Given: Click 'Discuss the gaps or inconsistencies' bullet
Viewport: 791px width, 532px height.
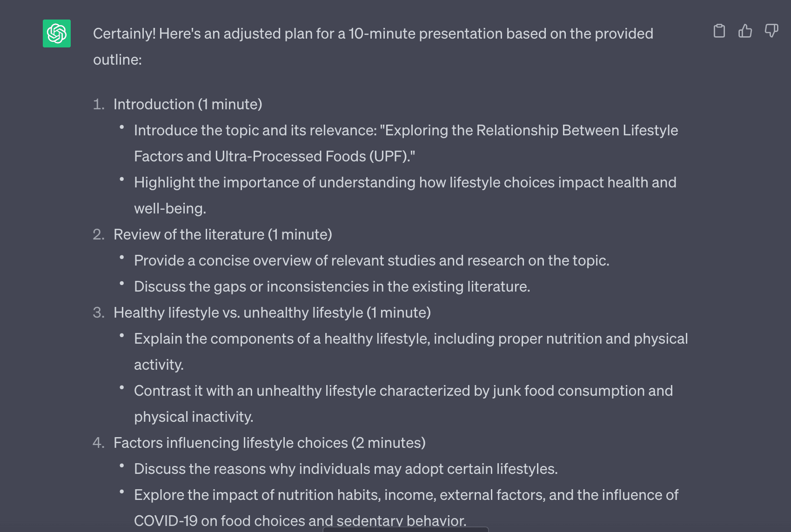Looking at the screenshot, I should [332, 286].
